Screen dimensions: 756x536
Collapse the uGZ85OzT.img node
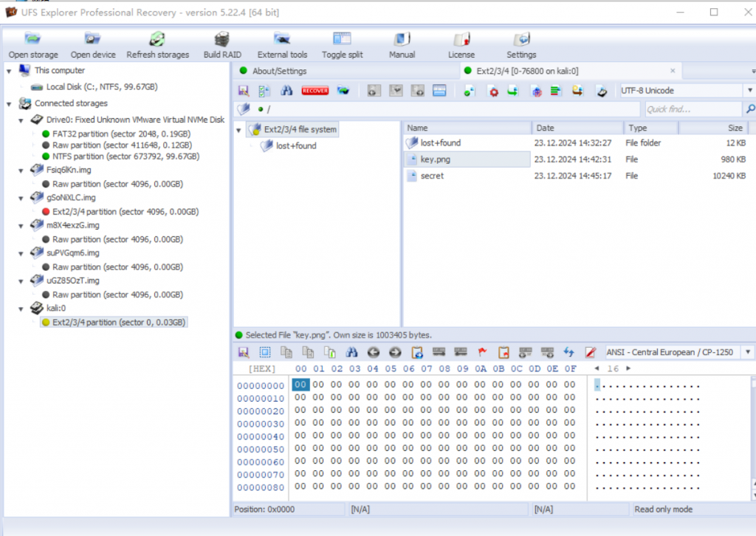21,281
